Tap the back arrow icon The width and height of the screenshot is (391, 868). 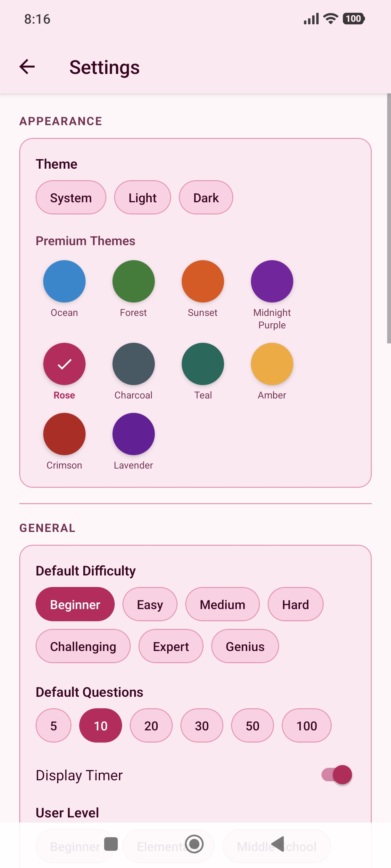click(x=27, y=67)
